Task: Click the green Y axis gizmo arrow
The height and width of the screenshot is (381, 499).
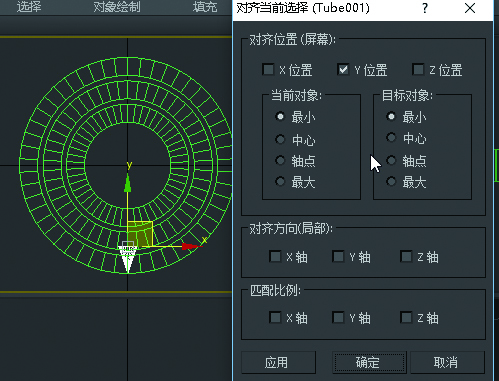Action: tap(128, 183)
